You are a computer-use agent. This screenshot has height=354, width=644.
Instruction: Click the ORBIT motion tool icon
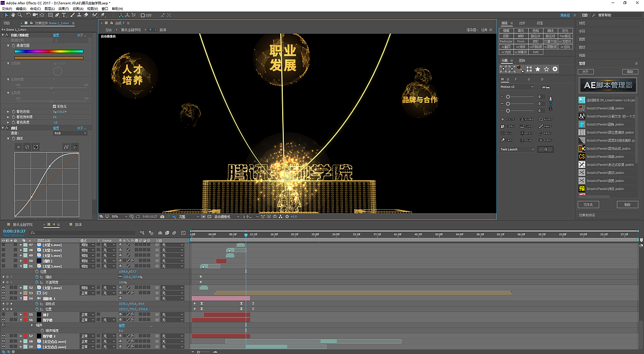(526, 133)
